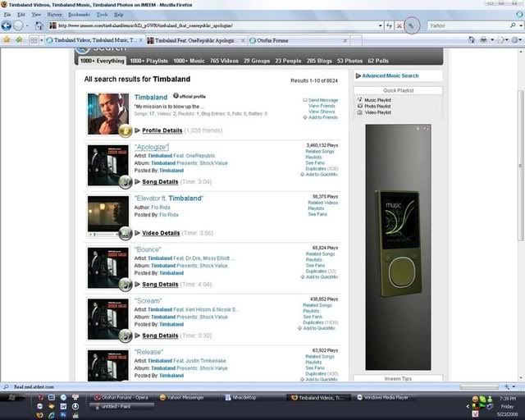
Task: Click the reload arrows next to address bar
Action: (x=389, y=25)
